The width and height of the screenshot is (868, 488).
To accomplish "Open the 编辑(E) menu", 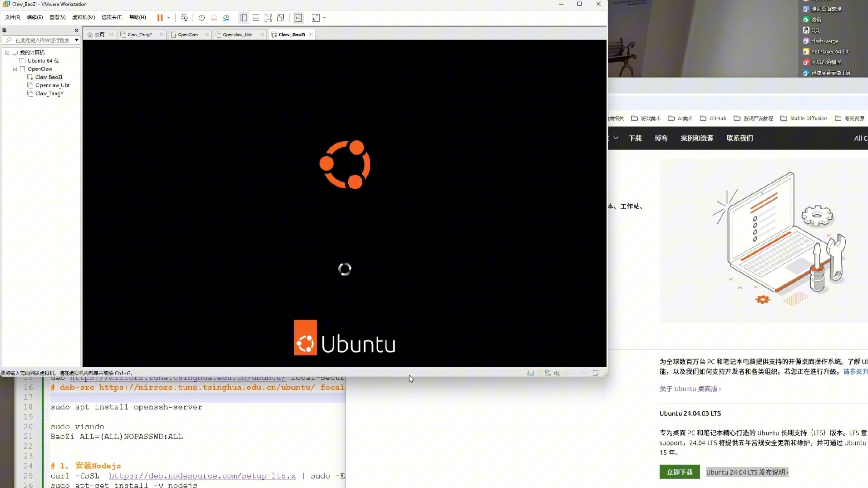I will click(35, 17).
